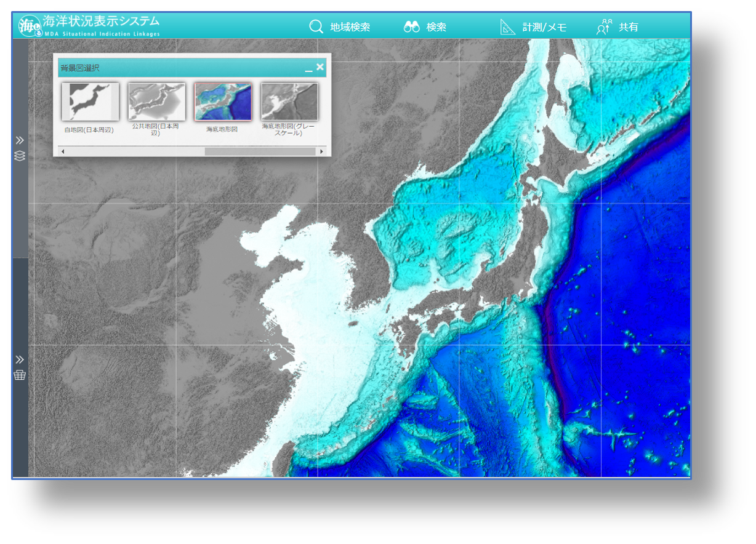
Task: Open the 計測/メモ menu
Action: pyautogui.click(x=533, y=27)
